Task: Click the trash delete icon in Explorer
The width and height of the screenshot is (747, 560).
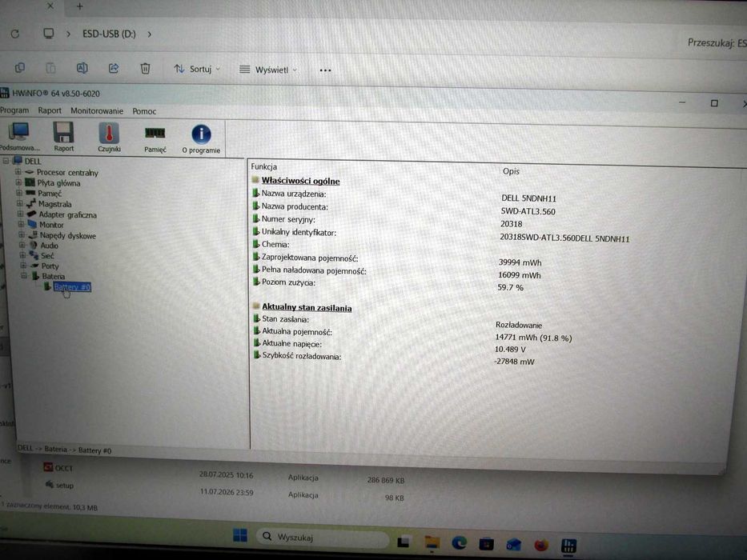Action: pyautogui.click(x=145, y=69)
